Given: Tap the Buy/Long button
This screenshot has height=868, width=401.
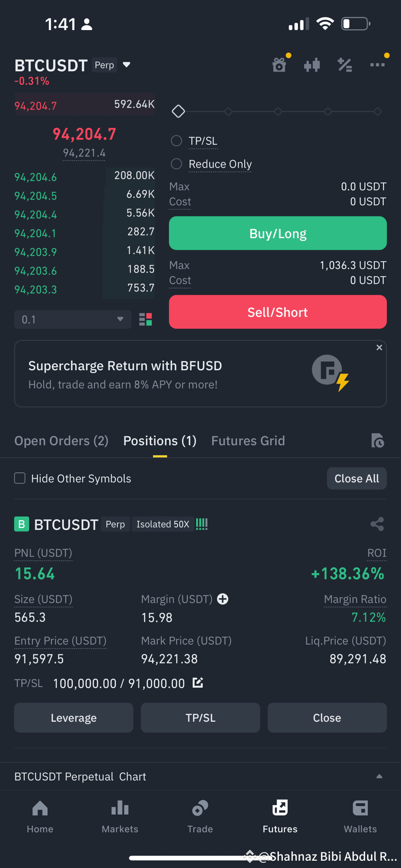Looking at the screenshot, I should (x=278, y=233).
